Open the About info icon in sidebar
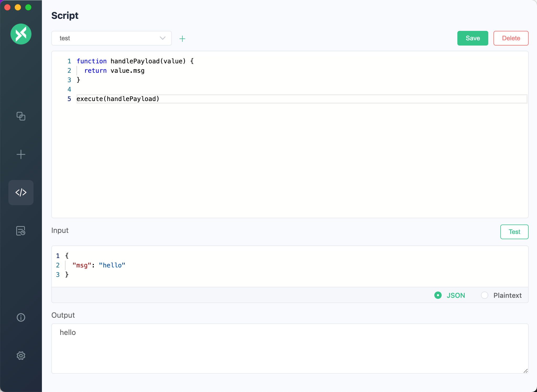Viewport: 537px width, 392px height. (21, 317)
